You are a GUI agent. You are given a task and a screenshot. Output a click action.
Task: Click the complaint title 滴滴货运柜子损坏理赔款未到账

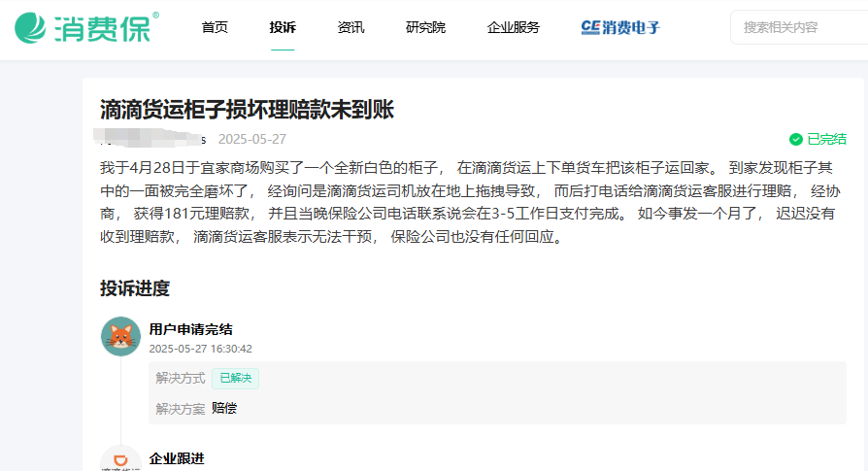pyautogui.click(x=247, y=110)
